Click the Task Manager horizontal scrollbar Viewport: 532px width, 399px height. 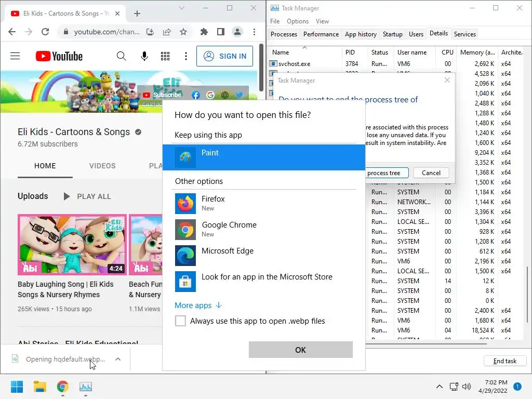[x=426, y=344]
